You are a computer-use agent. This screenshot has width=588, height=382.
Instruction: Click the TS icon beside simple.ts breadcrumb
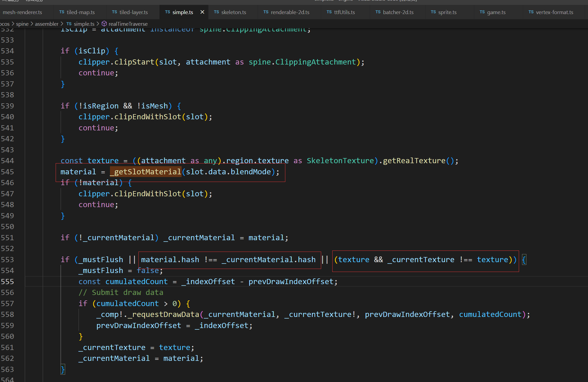[x=69, y=24]
